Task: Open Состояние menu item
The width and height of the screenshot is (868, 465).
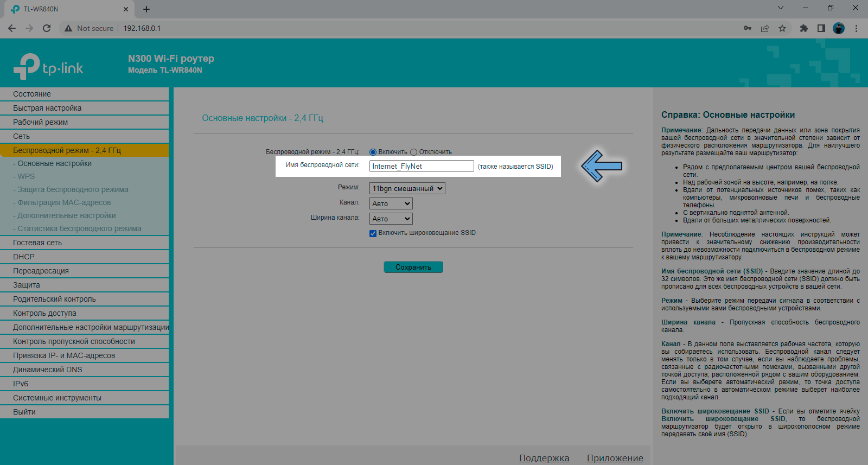Action: 84,94
